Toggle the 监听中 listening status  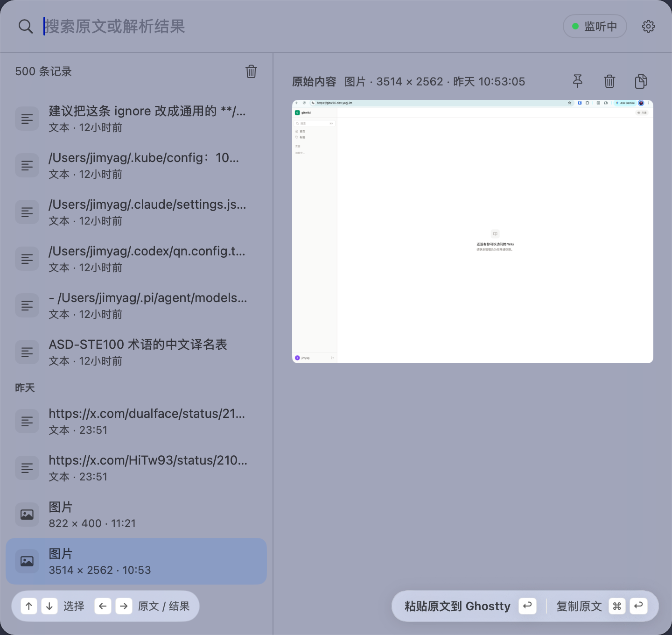[x=595, y=26]
